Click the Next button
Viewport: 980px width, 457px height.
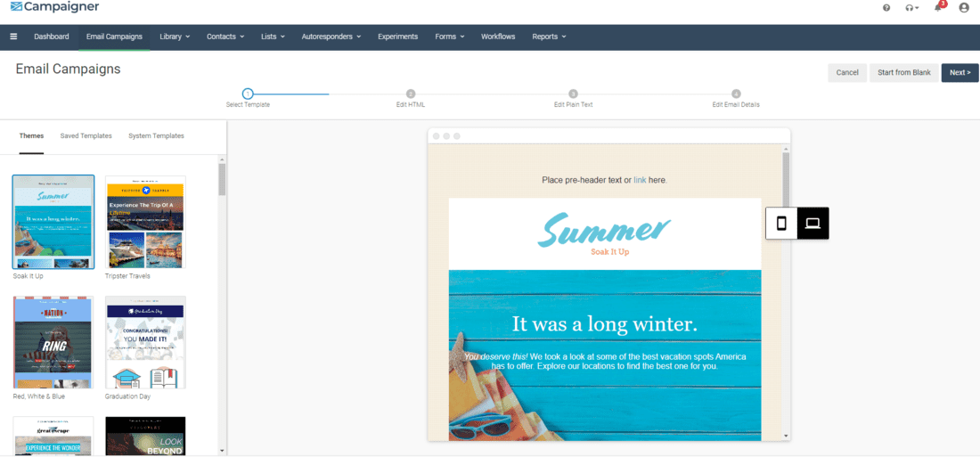[x=960, y=73]
